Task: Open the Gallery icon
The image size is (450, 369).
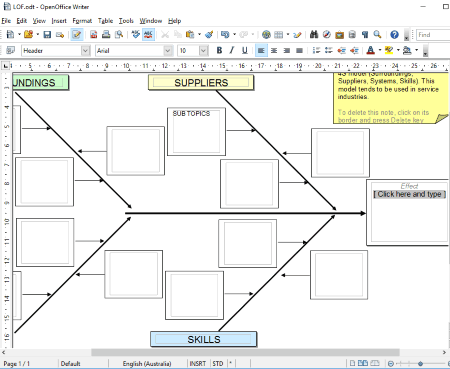Action: (x=339, y=34)
